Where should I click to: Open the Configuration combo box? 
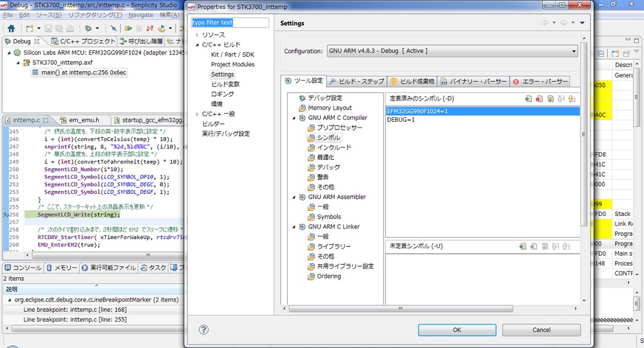453,51
